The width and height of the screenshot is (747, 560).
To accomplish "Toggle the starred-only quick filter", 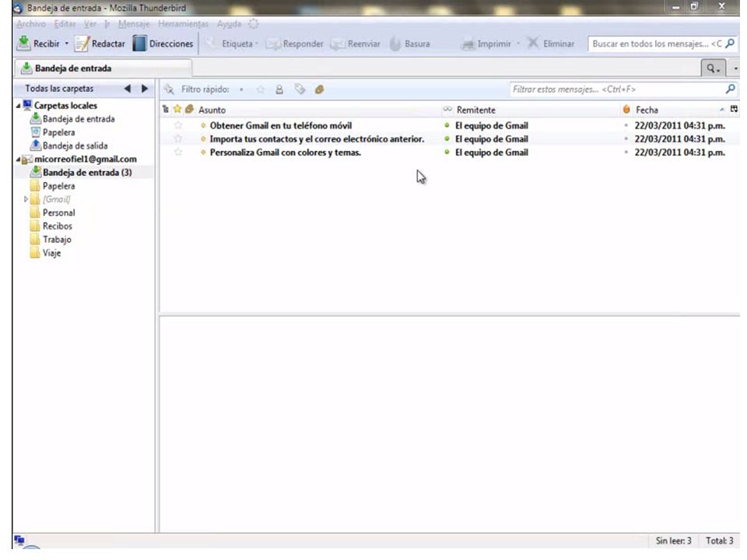I will [260, 89].
